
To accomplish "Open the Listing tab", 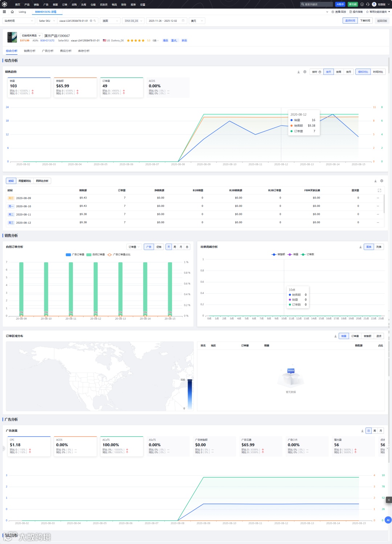I will pos(23,12).
